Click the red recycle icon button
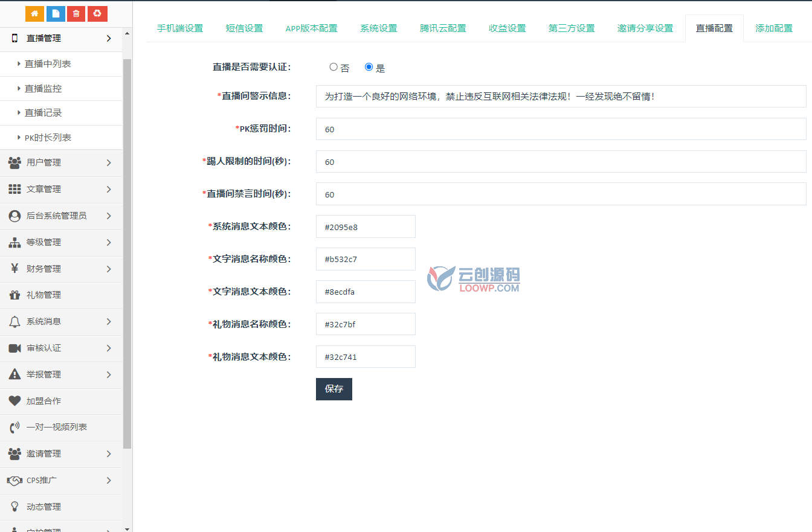The height and width of the screenshot is (532, 812). 97,13
